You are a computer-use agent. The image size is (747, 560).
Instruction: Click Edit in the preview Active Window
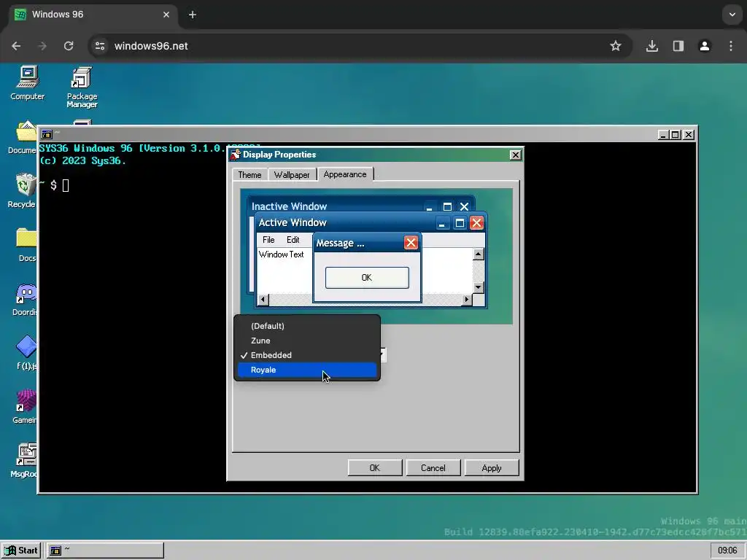(293, 240)
